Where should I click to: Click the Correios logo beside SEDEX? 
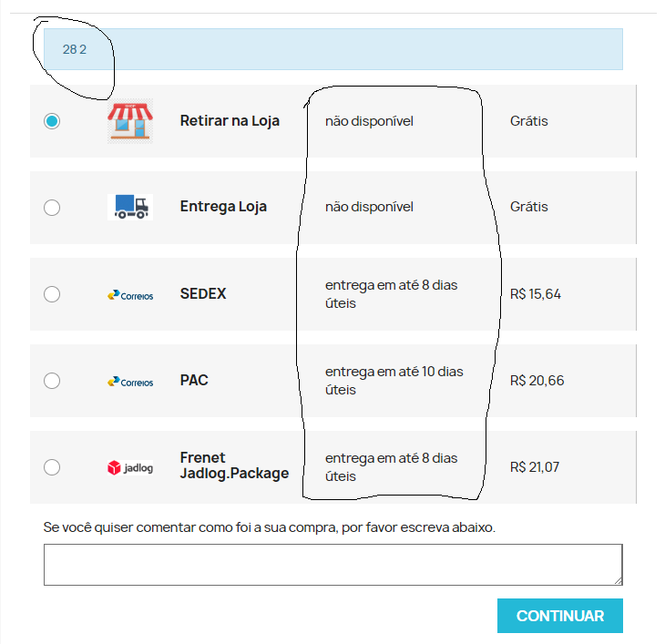coord(130,295)
